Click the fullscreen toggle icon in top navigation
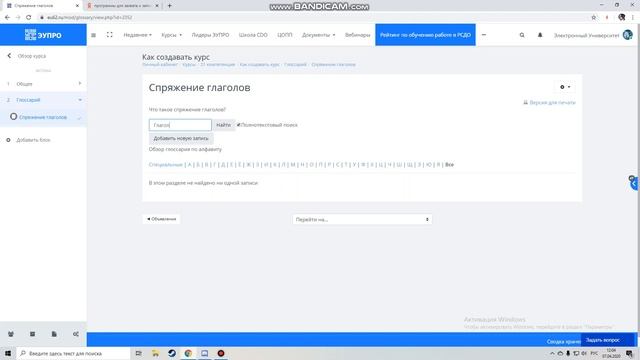Screen dimensions: 640x360 [x=109, y=35]
